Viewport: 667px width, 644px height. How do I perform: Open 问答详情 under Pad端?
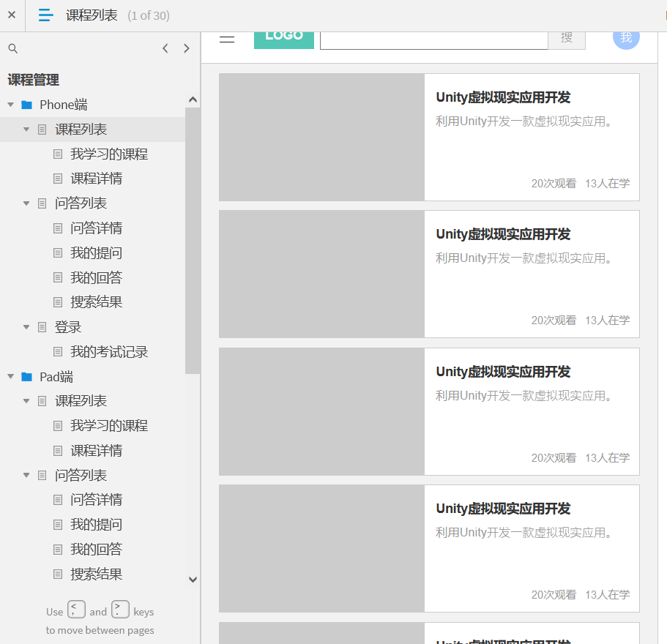point(96,500)
